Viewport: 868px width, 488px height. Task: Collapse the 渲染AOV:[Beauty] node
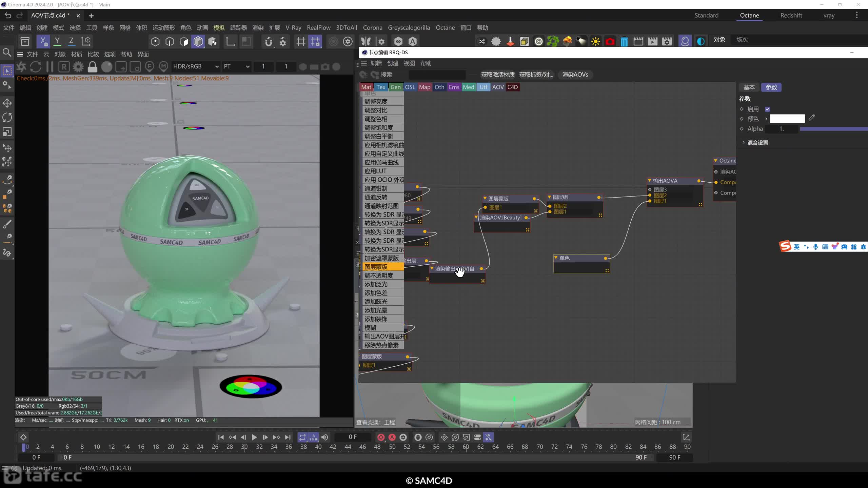pyautogui.click(x=476, y=217)
